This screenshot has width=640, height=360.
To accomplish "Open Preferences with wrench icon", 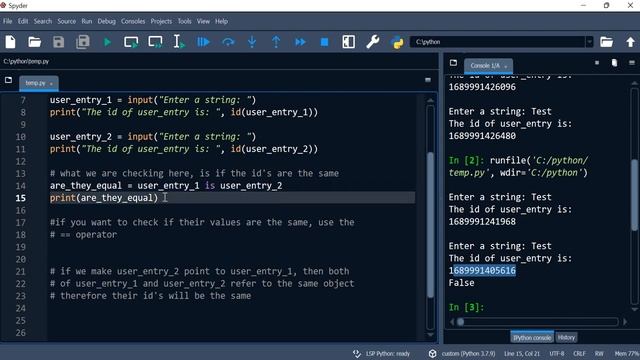I will click(373, 42).
